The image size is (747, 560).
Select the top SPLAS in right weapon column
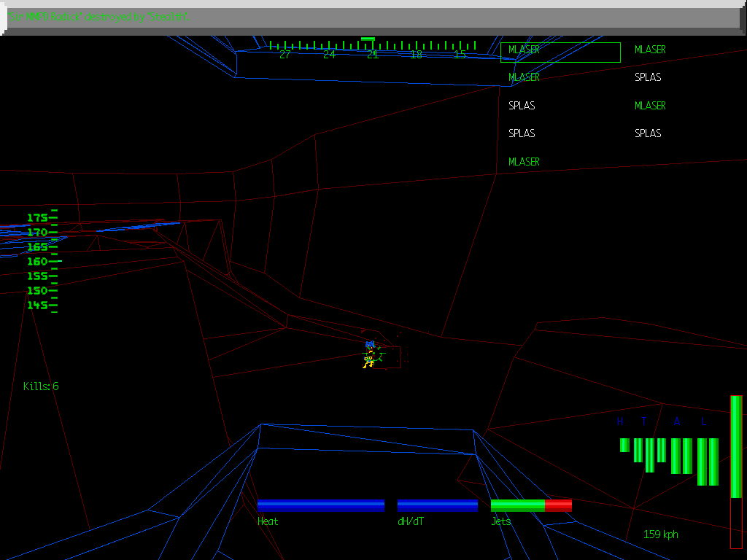[648, 77]
